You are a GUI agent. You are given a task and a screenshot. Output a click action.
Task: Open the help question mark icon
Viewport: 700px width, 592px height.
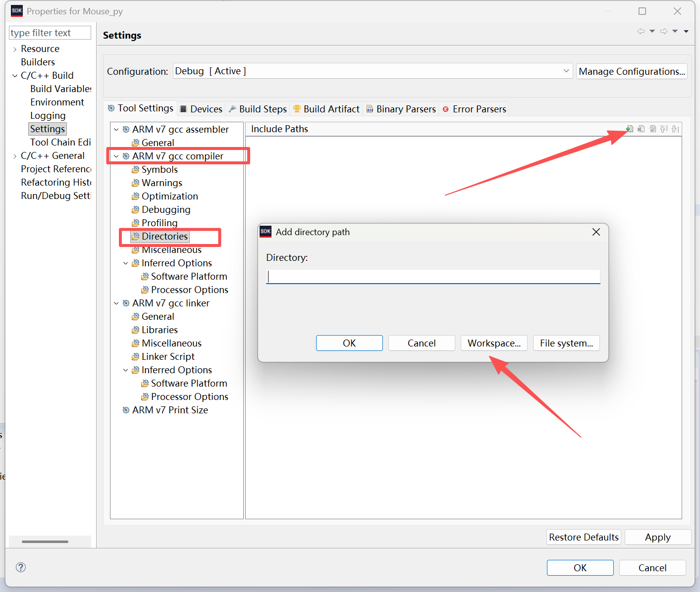coord(21,567)
